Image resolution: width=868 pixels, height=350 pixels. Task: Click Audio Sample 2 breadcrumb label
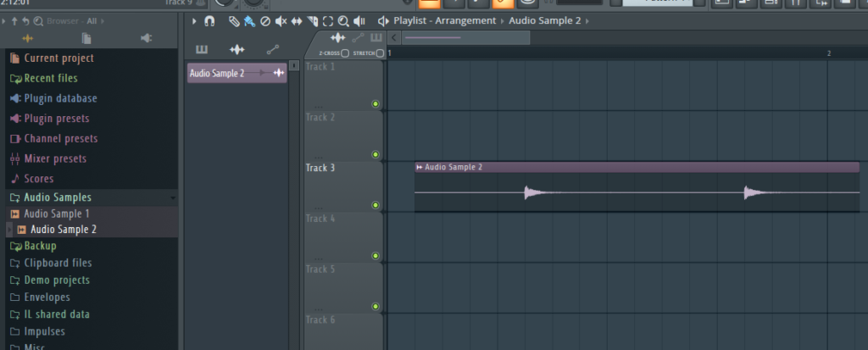[x=545, y=21]
